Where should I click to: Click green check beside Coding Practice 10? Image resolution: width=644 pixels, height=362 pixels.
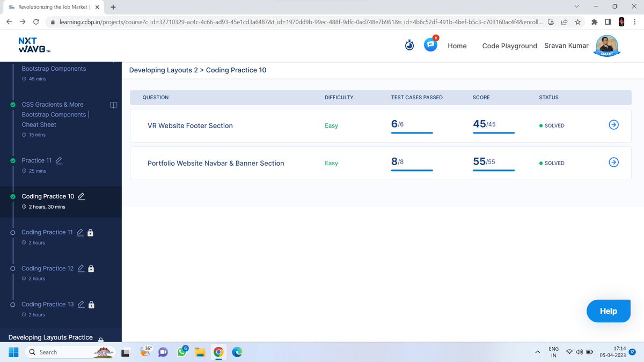pyautogui.click(x=13, y=196)
